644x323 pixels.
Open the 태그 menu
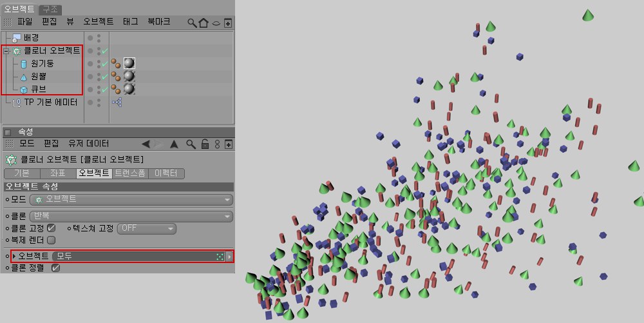(x=130, y=22)
